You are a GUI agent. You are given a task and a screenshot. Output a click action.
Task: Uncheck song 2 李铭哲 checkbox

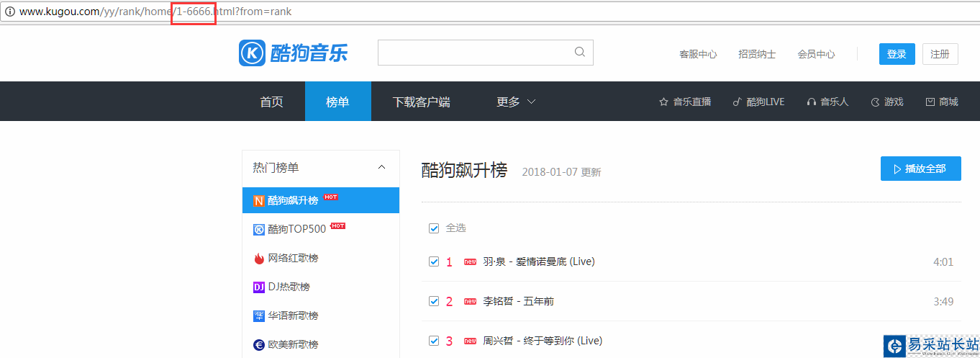(434, 301)
